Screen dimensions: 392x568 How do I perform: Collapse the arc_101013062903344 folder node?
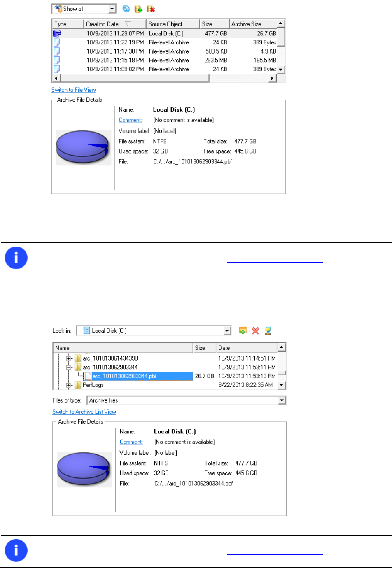[x=69, y=367]
